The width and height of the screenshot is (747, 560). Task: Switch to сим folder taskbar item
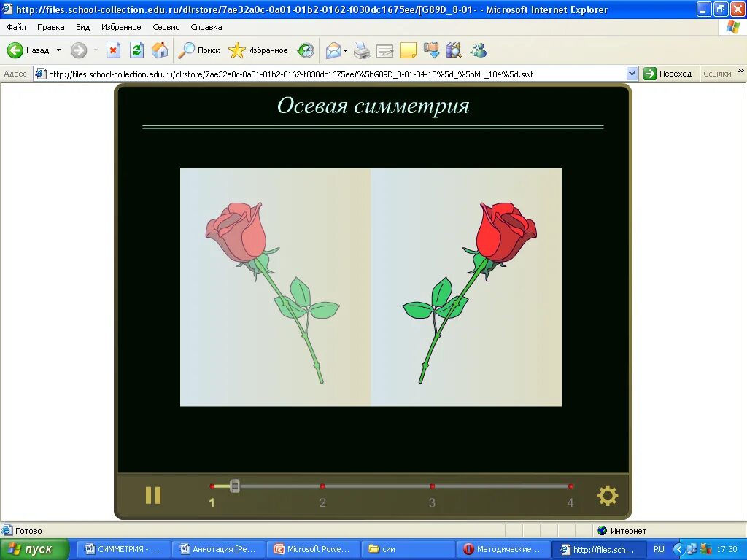(x=407, y=550)
